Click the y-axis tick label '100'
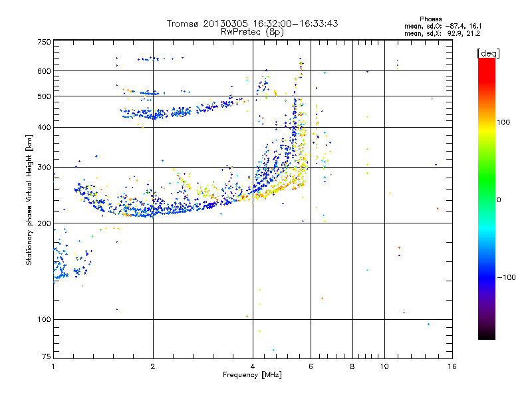Screen dimensions: 532x399 [x=45, y=320]
